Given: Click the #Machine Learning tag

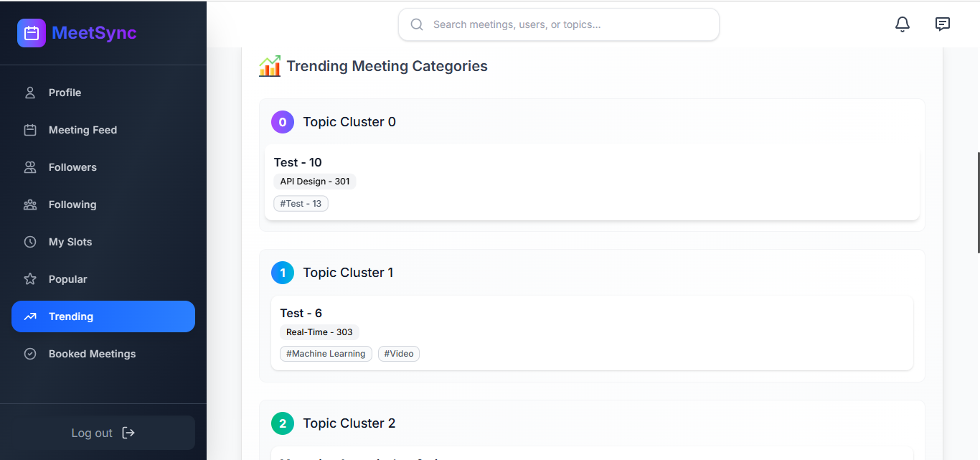Looking at the screenshot, I should click(326, 354).
